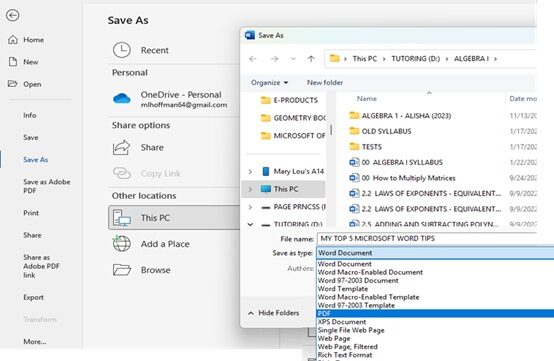
Task: Go back in the Save As dialog
Action: [x=253, y=59]
